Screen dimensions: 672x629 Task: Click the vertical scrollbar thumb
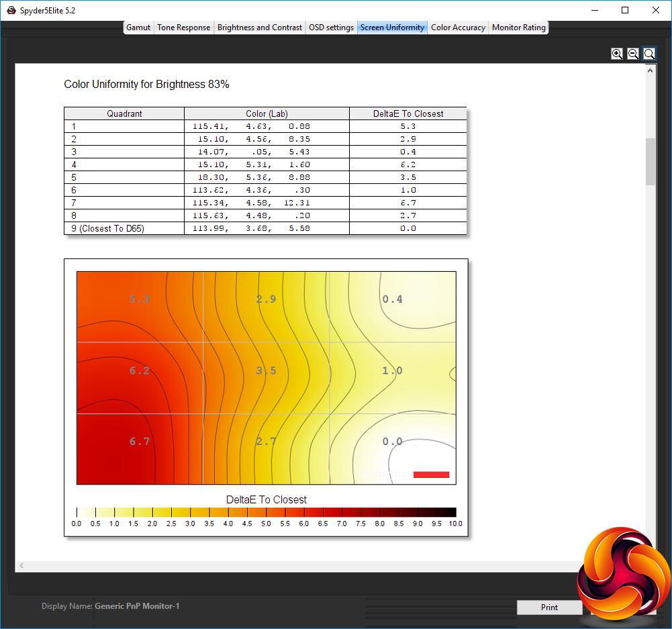tap(650, 162)
